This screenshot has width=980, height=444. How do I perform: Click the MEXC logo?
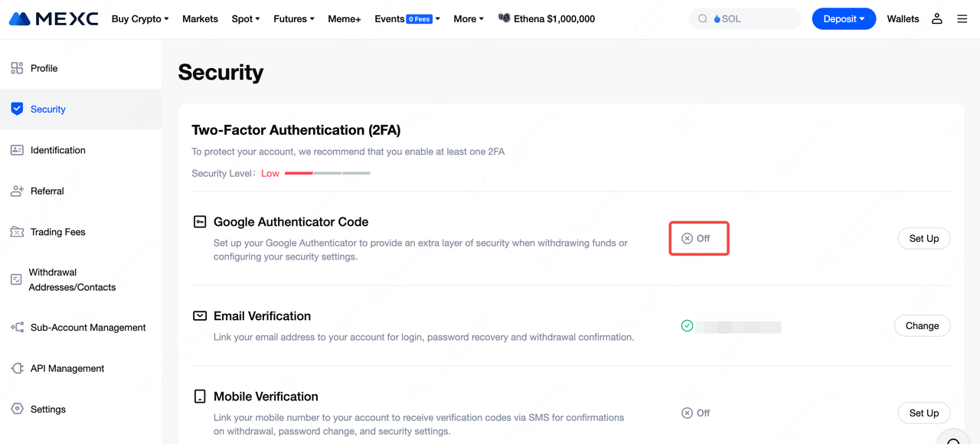point(54,18)
